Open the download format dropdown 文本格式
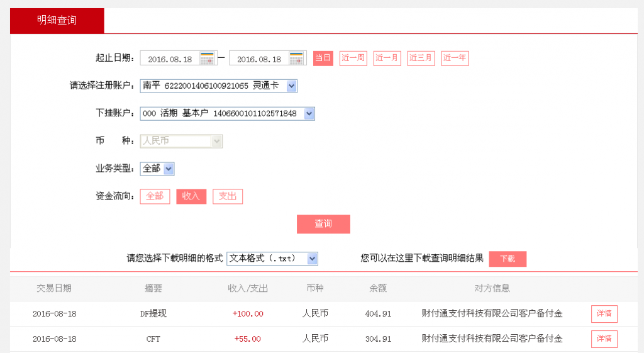Screen dimensions: 644x353 (x=272, y=259)
